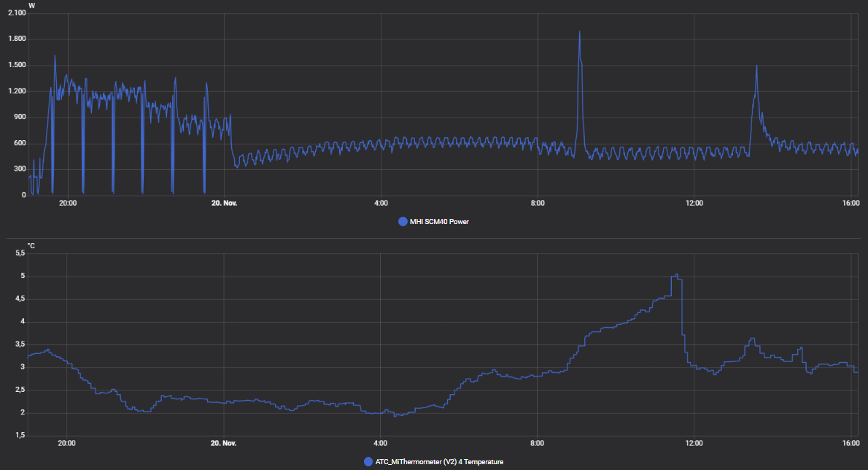
Task: Click the 20. Nov. label on temperature chart
Action: 224,443
